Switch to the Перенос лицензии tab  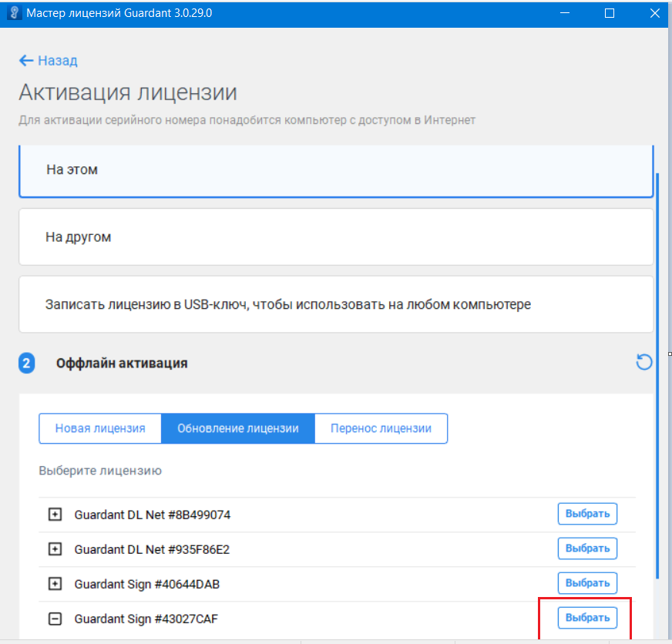coord(381,428)
